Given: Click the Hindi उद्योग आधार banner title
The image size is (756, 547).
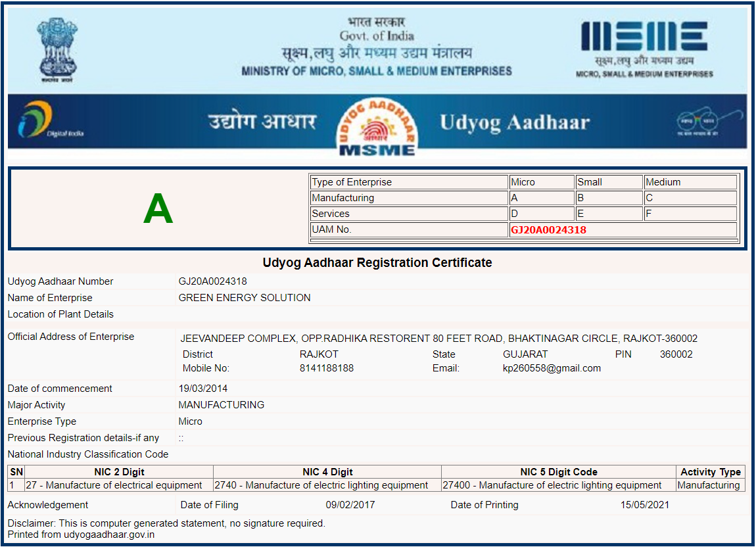Looking at the screenshot, I should 262,122.
